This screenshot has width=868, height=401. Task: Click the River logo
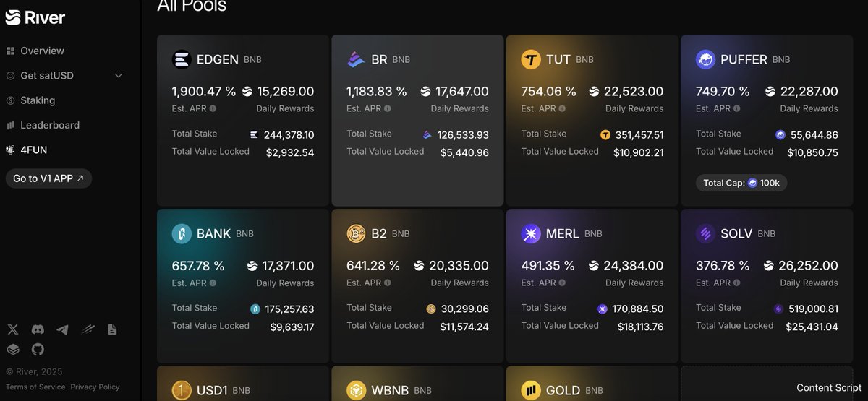pos(35,17)
